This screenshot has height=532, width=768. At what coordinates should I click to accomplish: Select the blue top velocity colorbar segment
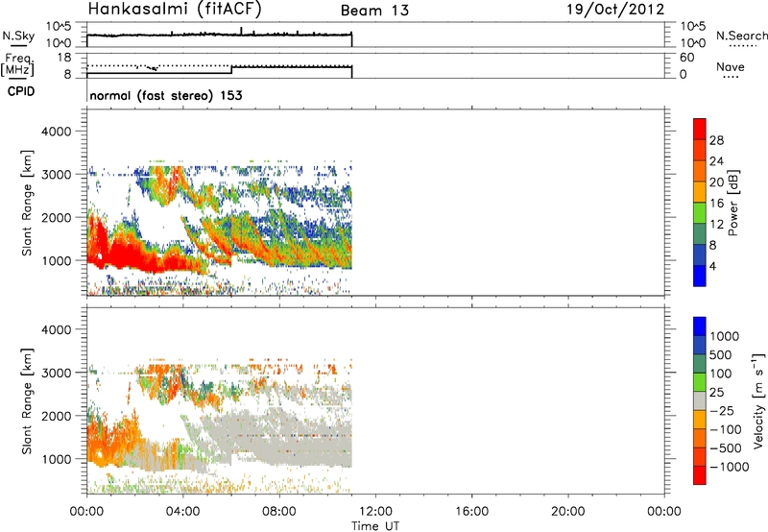pos(700,326)
